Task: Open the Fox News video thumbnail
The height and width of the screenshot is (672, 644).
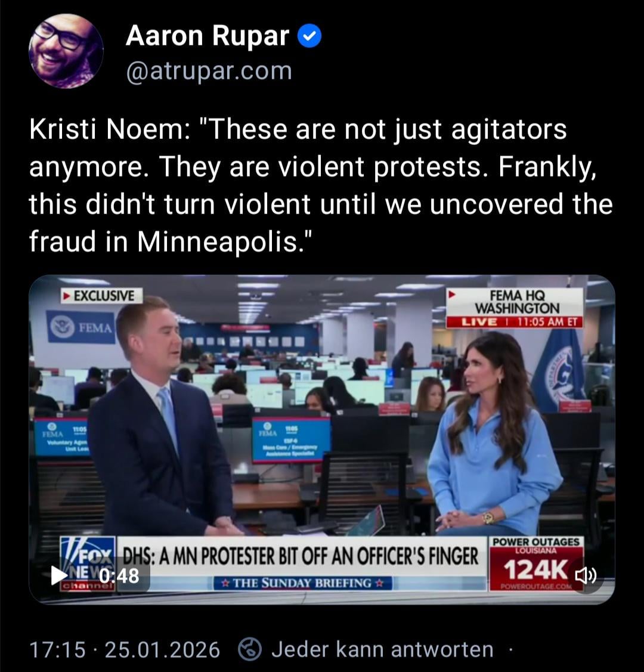Action: 322,439
